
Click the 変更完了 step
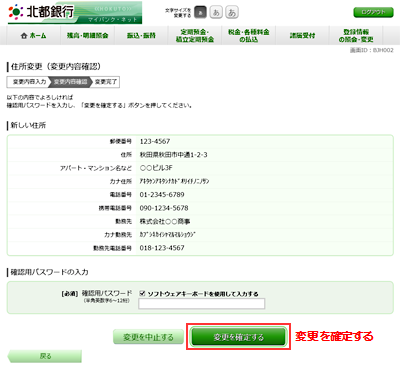pyautogui.click(x=106, y=82)
